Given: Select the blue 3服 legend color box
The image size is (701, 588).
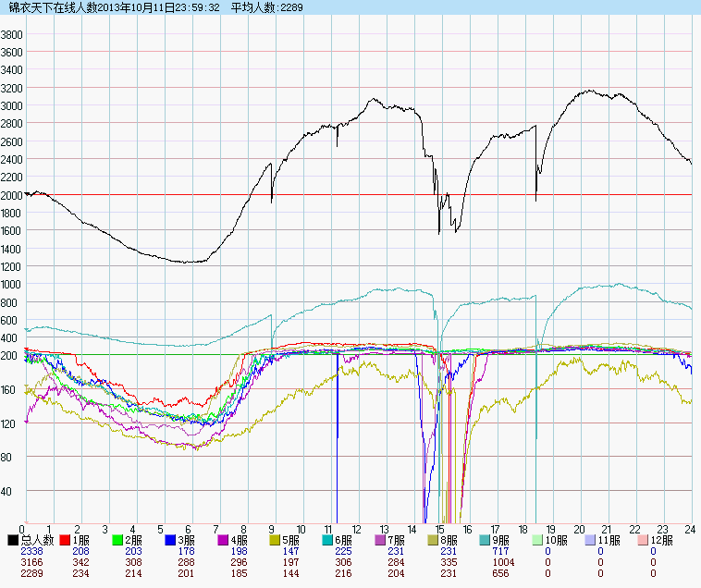Looking at the screenshot, I should 171,540.
